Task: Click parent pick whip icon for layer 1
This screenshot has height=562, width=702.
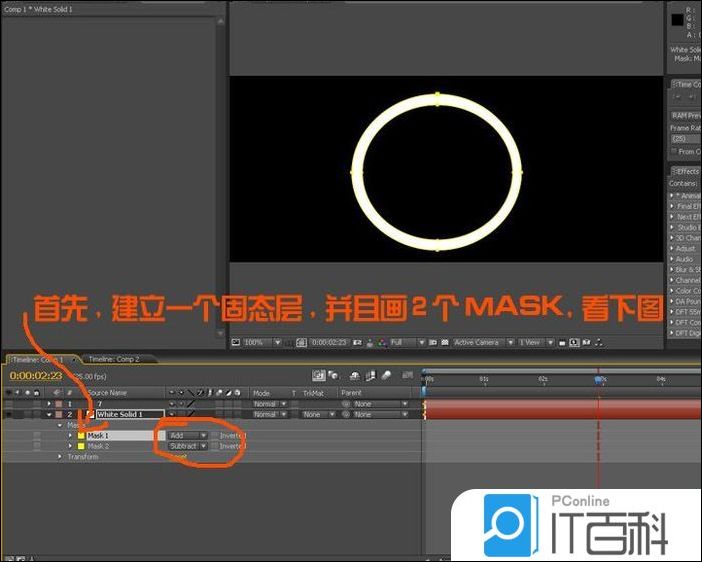Action: 346,404
